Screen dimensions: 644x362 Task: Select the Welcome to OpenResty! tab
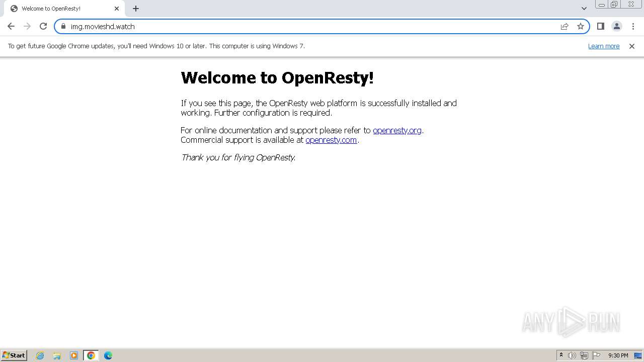tap(64, 9)
